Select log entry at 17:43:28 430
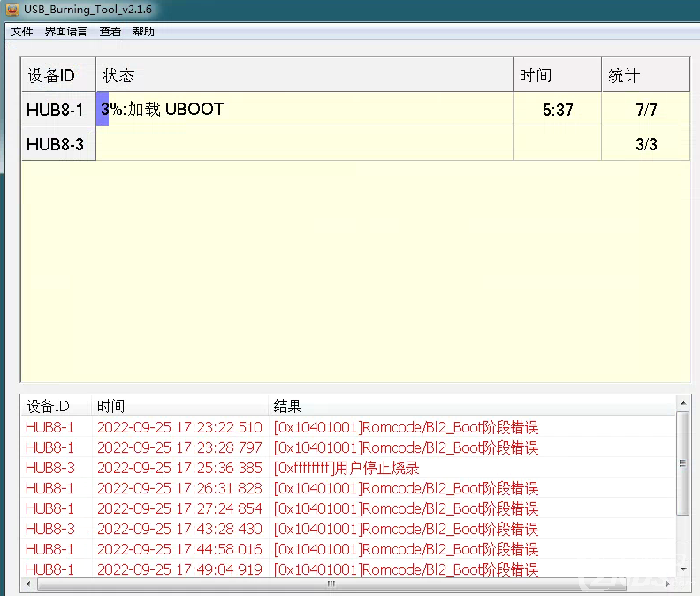The width and height of the screenshot is (700, 596). [x=348, y=529]
